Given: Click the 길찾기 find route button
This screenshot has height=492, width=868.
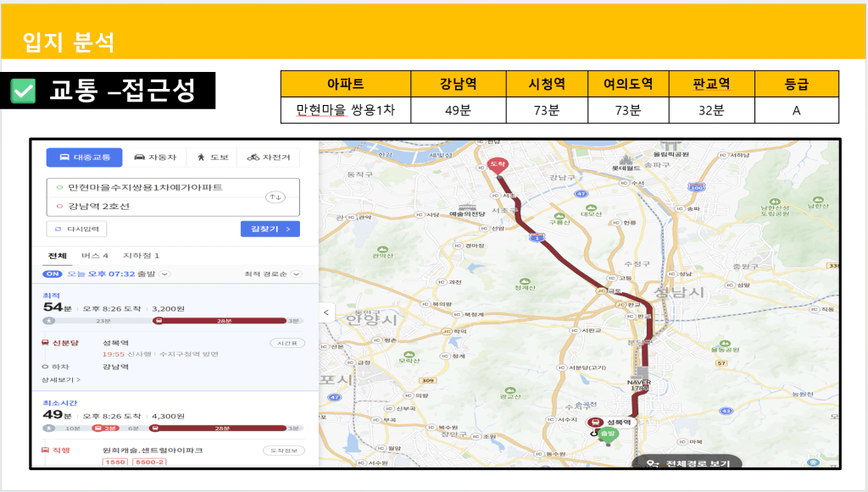Looking at the screenshot, I should point(270,229).
